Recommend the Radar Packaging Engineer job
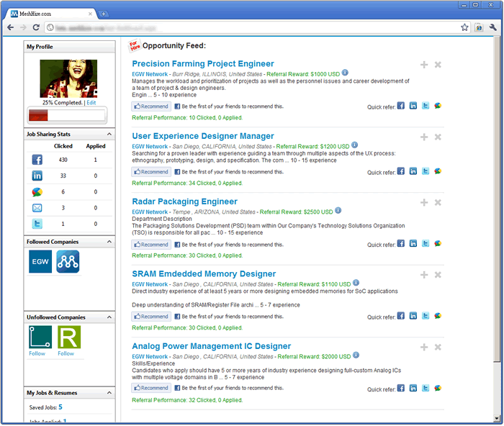Image resolution: width=504 pixels, height=426 pixels. (151, 245)
